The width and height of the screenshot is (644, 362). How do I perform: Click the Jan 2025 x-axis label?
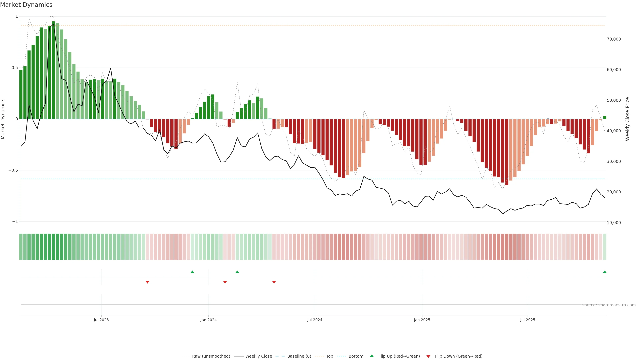[422, 320]
